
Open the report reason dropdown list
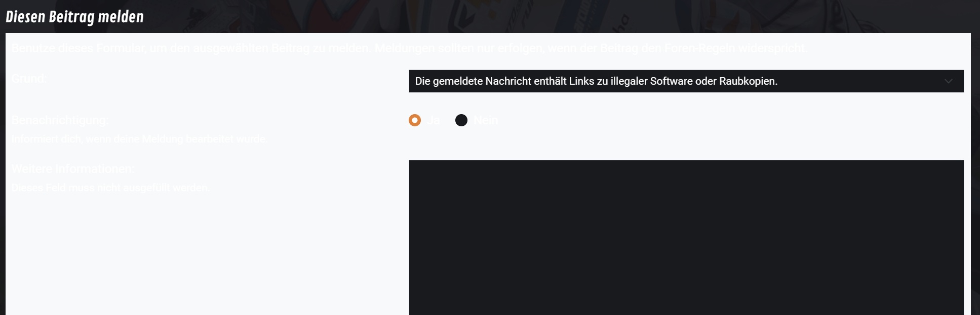686,81
